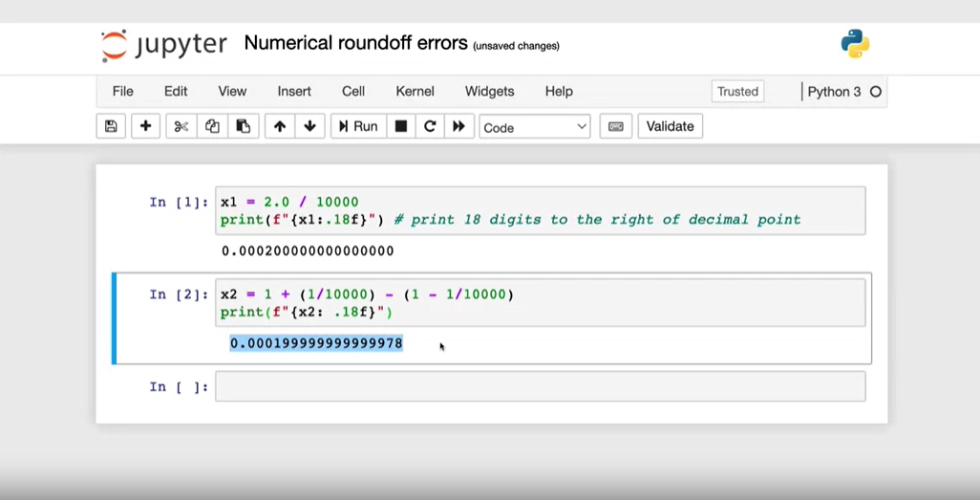Cut selected cells with the scissors icon
This screenshot has height=500, width=980.
click(x=181, y=126)
